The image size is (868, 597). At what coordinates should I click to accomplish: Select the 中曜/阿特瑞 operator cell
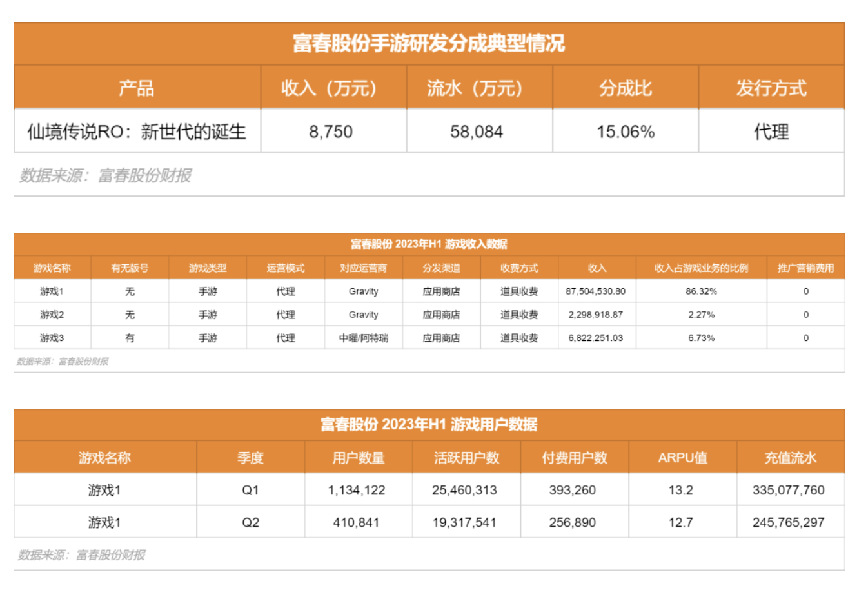click(x=364, y=338)
